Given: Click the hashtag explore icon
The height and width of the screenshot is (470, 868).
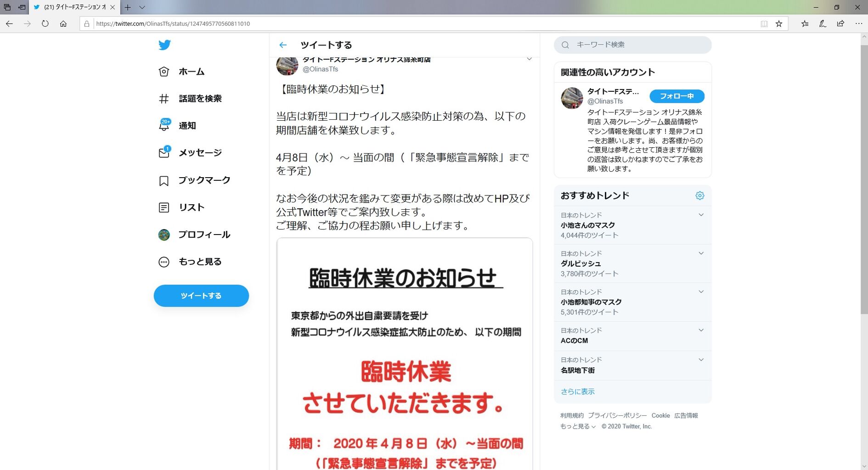Looking at the screenshot, I should [x=164, y=99].
